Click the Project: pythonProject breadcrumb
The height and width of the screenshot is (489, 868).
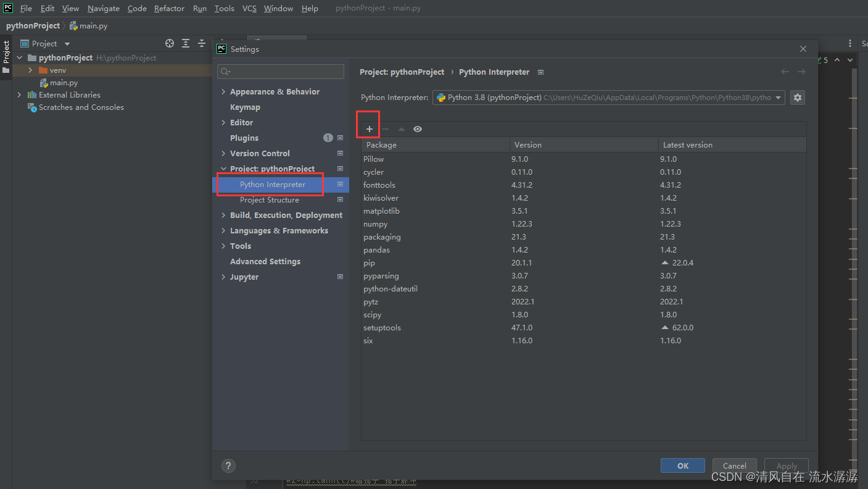(x=402, y=72)
